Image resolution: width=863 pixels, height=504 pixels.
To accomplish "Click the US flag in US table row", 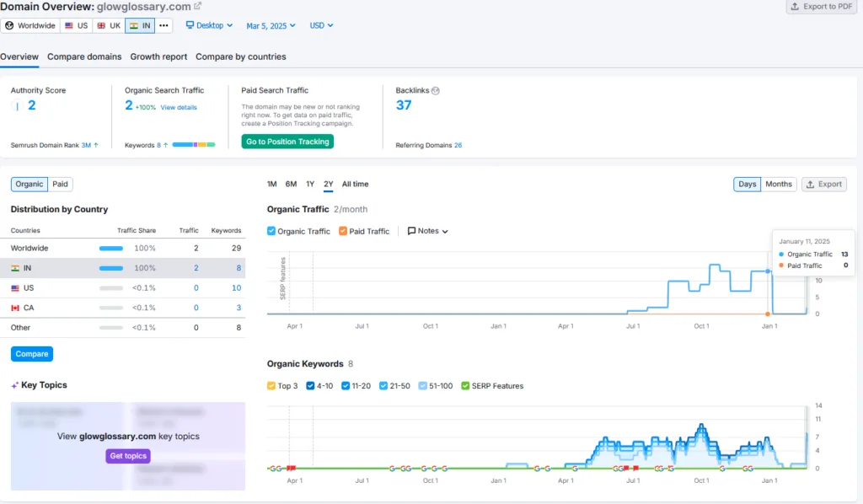I will 15,288.
